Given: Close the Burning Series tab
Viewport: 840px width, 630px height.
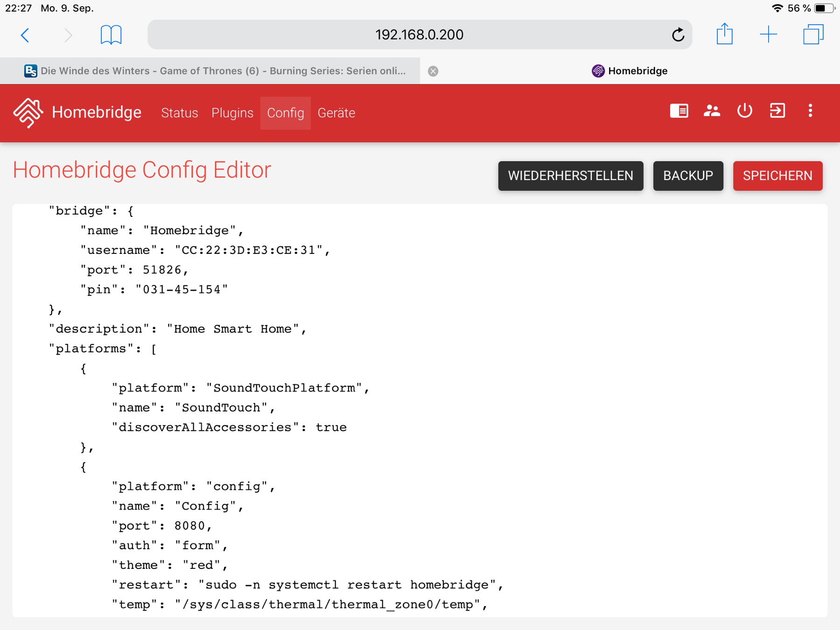Looking at the screenshot, I should (x=433, y=71).
